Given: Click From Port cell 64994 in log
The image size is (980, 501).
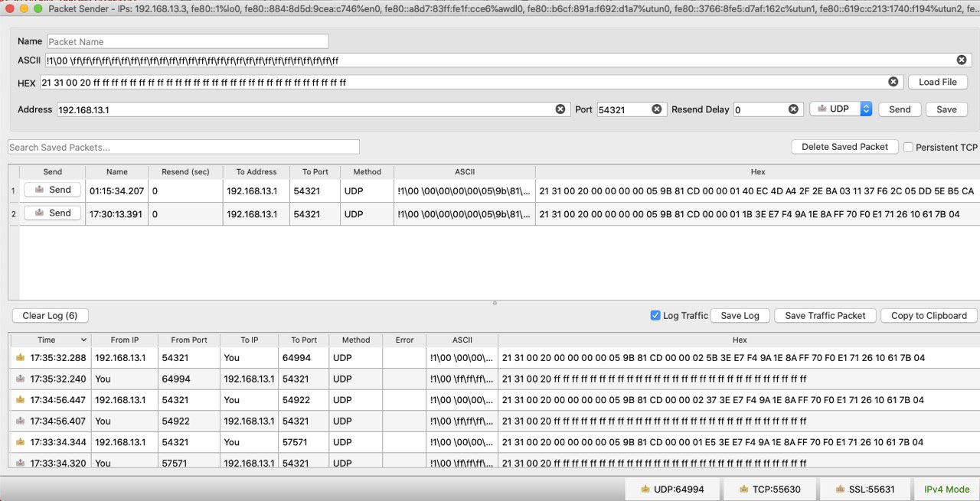Looking at the screenshot, I should pyautogui.click(x=189, y=379).
